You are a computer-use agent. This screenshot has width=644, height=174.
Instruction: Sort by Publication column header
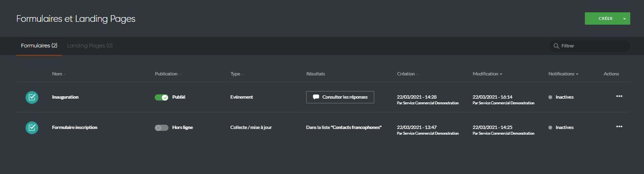pyautogui.click(x=168, y=74)
